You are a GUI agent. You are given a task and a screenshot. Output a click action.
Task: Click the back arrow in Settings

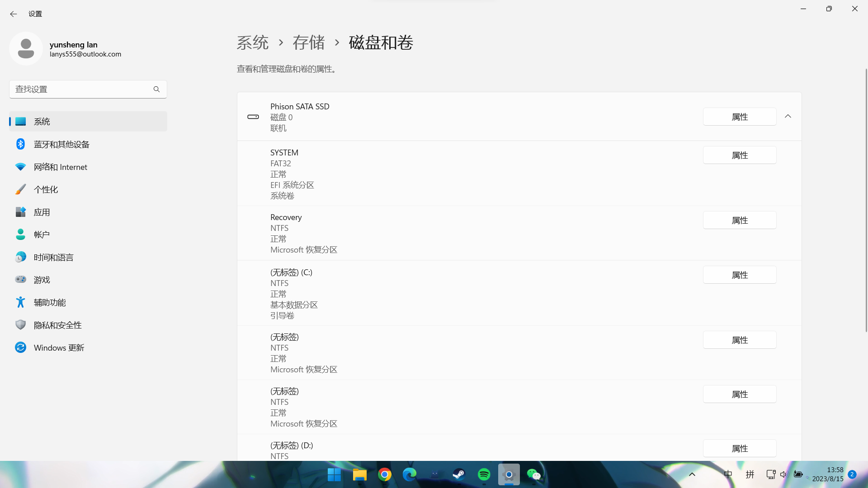[14, 14]
